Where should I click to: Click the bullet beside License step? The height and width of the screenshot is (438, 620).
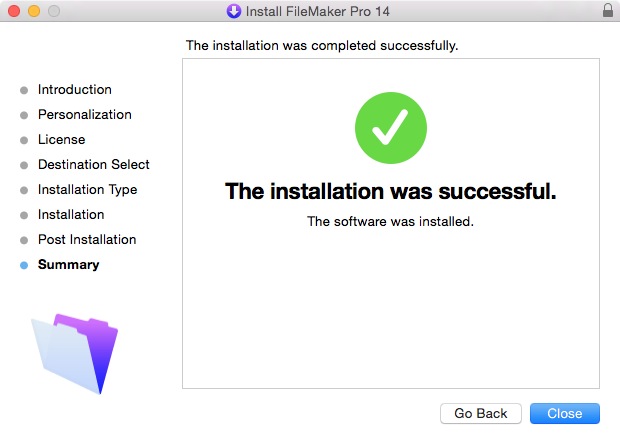[24, 140]
